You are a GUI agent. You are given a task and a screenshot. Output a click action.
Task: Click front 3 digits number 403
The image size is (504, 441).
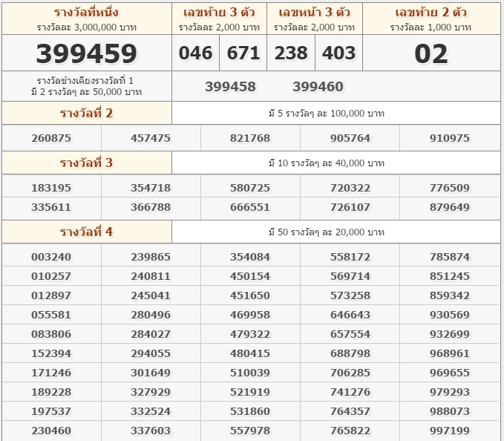[x=338, y=53]
